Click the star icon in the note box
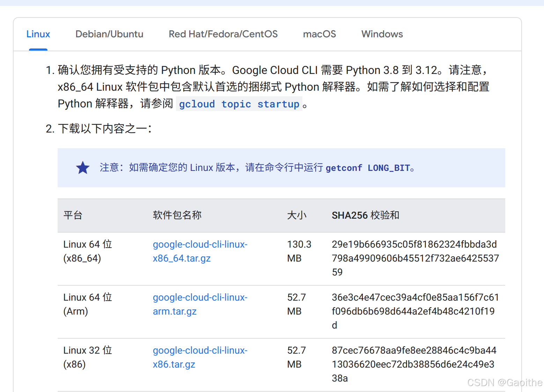 tap(83, 168)
